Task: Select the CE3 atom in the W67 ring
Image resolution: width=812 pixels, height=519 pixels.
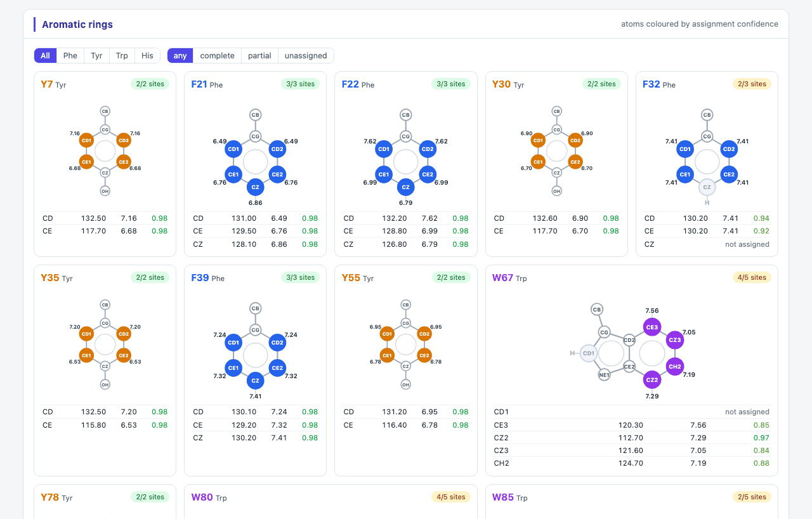Action: [652, 327]
